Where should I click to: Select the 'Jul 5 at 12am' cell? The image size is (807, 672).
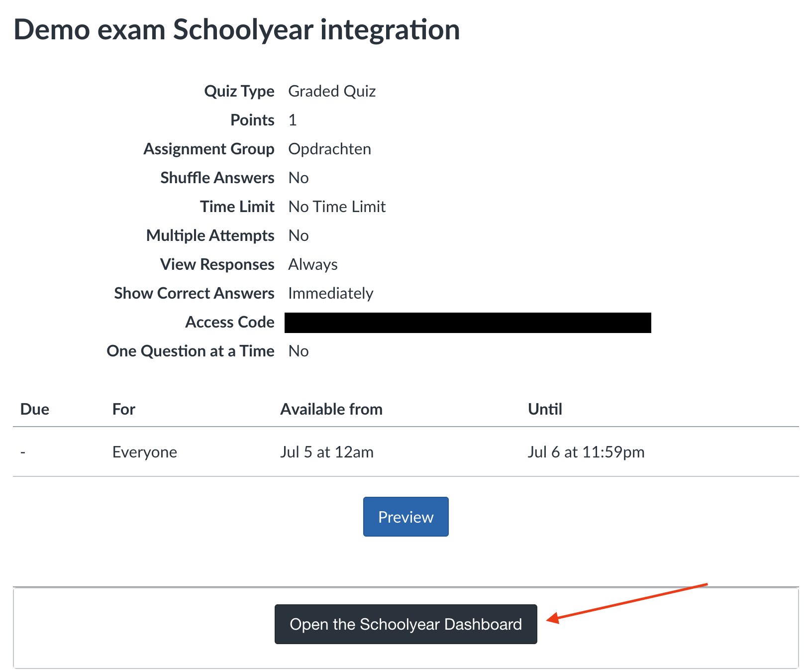coord(327,452)
